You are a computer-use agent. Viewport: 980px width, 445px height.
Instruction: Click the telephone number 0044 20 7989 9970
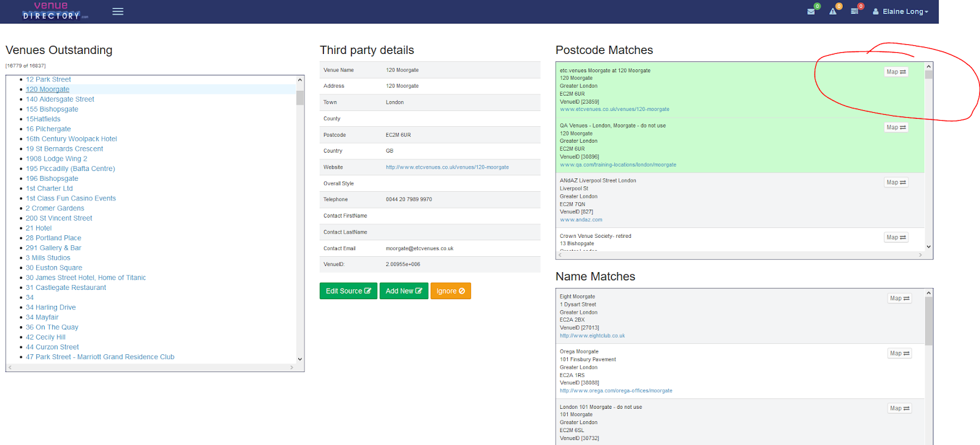pyautogui.click(x=409, y=200)
